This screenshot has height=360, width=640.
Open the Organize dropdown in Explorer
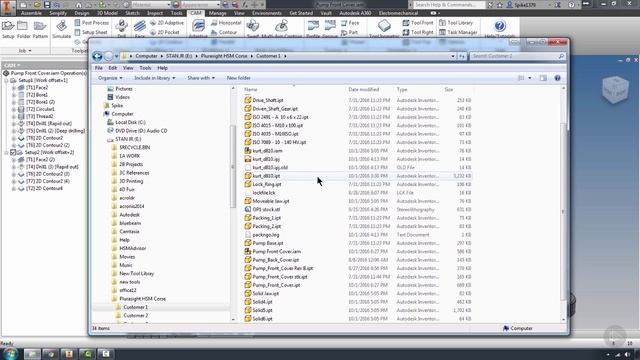110,78
